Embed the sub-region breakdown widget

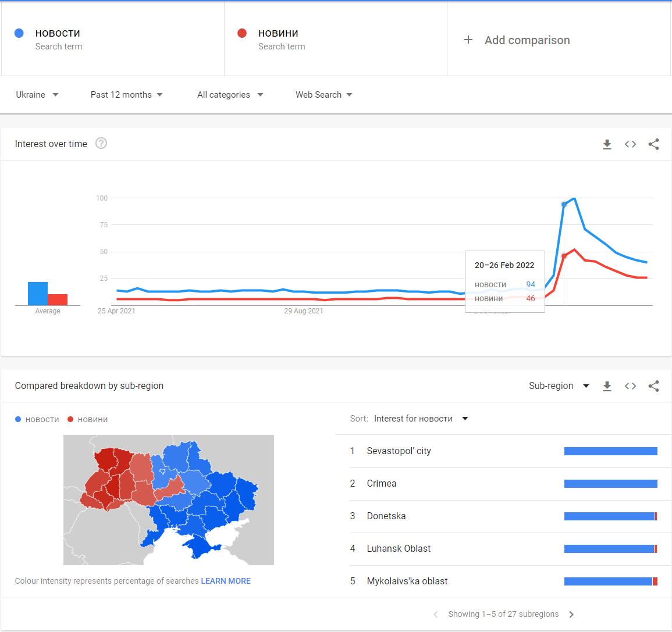coord(630,386)
